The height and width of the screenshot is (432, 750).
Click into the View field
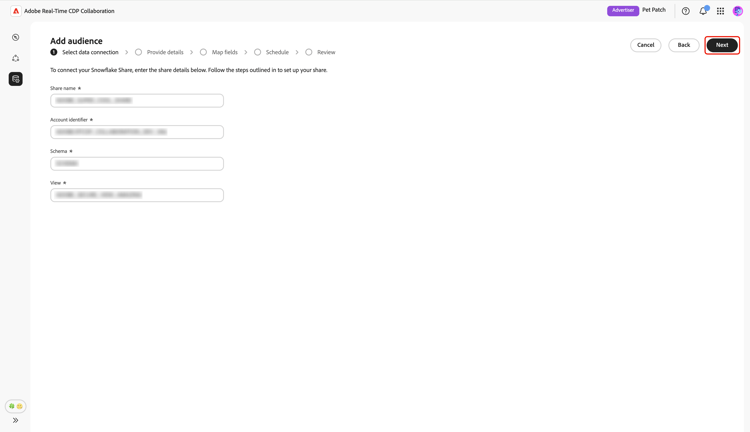click(137, 195)
